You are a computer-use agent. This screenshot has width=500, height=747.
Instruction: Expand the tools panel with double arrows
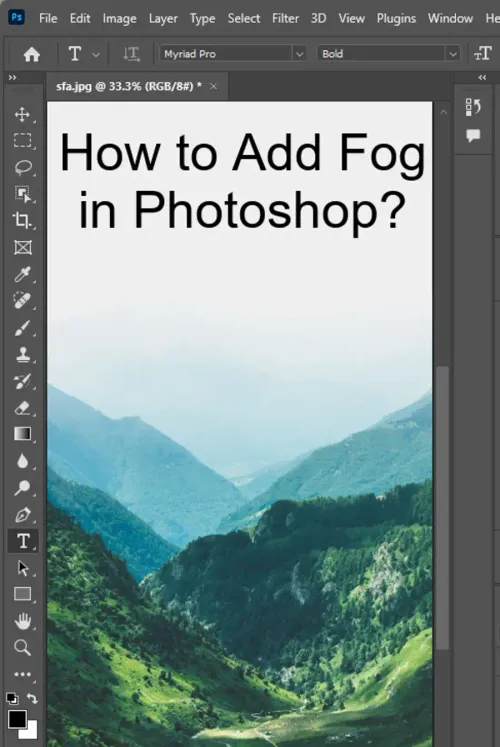[x=12, y=78]
